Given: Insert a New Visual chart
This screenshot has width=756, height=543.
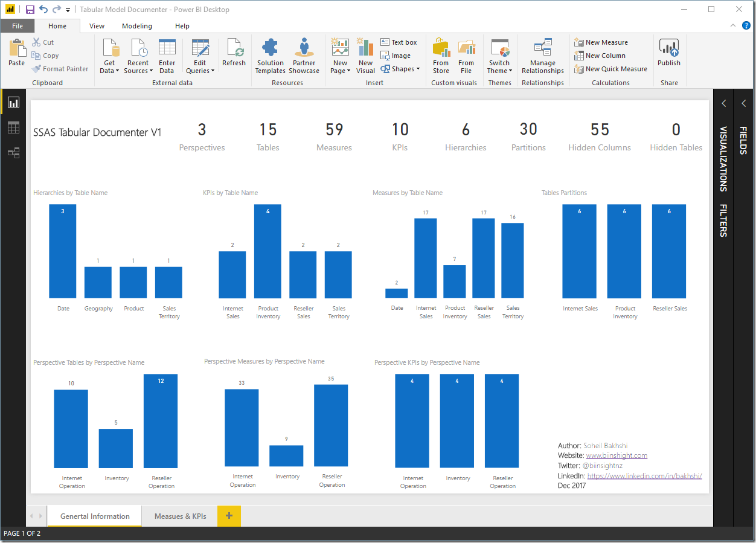Looking at the screenshot, I should tap(365, 56).
